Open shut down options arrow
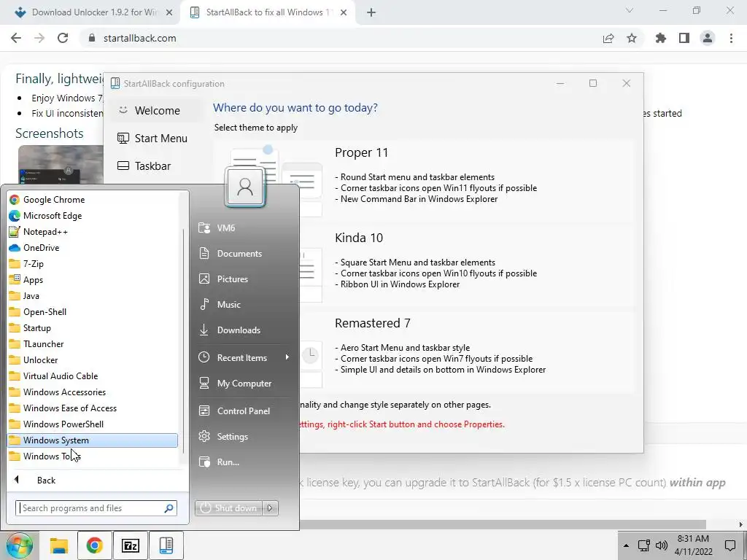Image resolution: width=747 pixels, height=560 pixels. click(x=270, y=508)
